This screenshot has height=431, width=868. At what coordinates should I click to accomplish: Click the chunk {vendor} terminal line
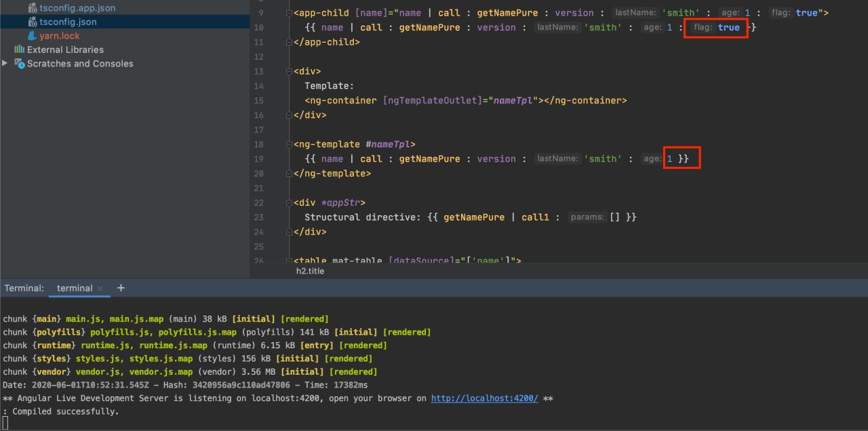[190, 372]
